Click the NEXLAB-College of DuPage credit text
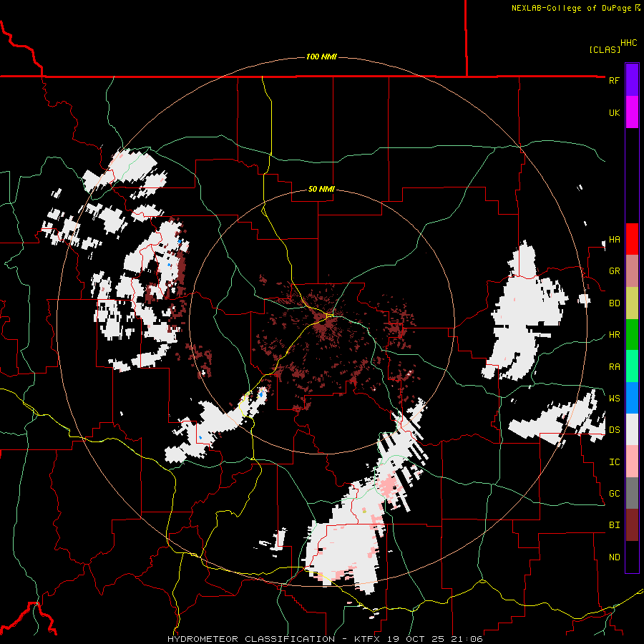Viewport: 644px width, 644px height. click(571, 8)
